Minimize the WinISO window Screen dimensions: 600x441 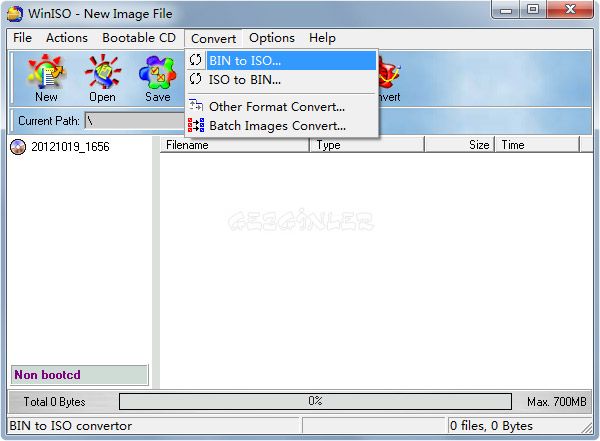pos(505,10)
